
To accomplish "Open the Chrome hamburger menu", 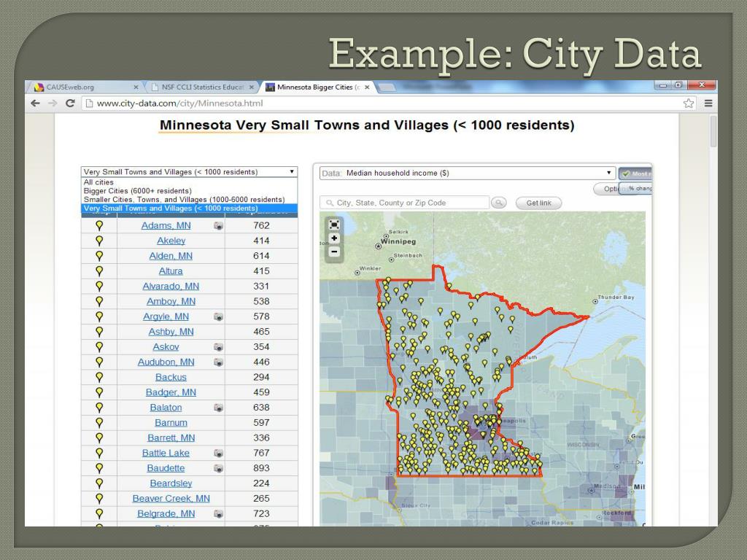I will click(x=708, y=104).
